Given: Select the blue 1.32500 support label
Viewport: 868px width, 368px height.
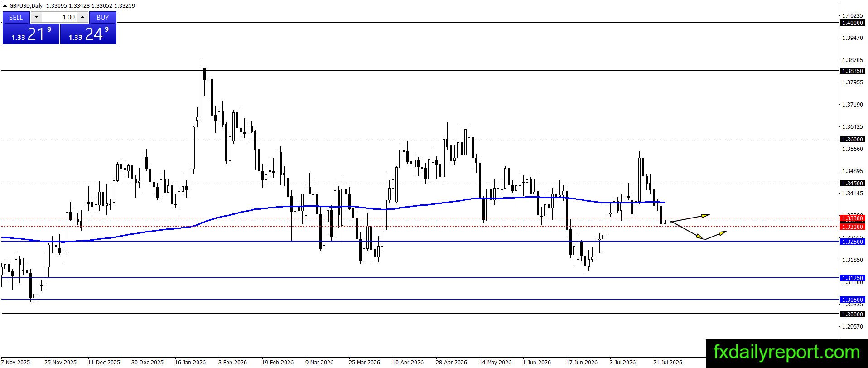Looking at the screenshot, I should [x=852, y=242].
